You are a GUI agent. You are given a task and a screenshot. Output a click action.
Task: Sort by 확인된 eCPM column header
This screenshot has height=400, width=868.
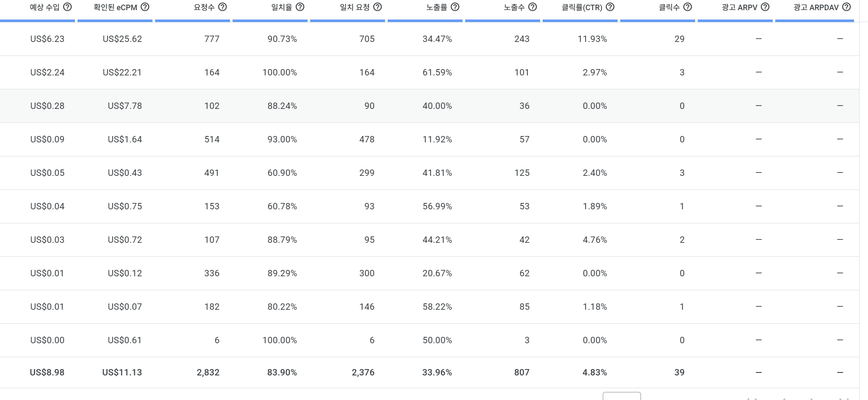[115, 7]
